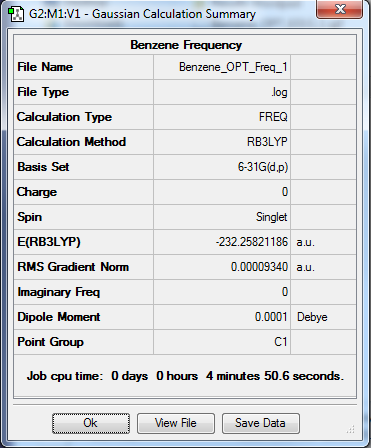Select the Dipole Moment value 0.0001

click(x=271, y=317)
